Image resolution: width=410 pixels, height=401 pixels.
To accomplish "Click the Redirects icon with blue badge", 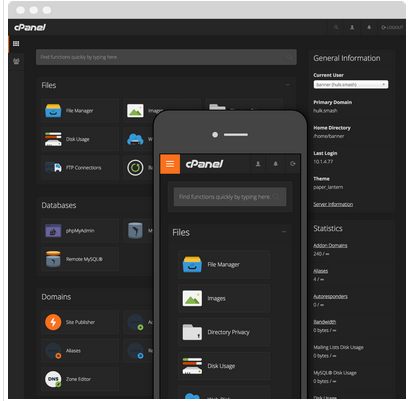I will click(x=135, y=351).
